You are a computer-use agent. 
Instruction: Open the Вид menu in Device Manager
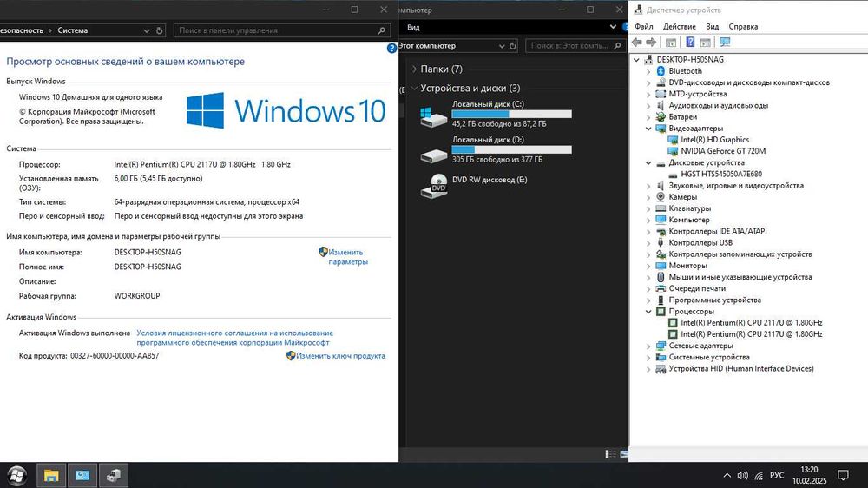pos(713,27)
